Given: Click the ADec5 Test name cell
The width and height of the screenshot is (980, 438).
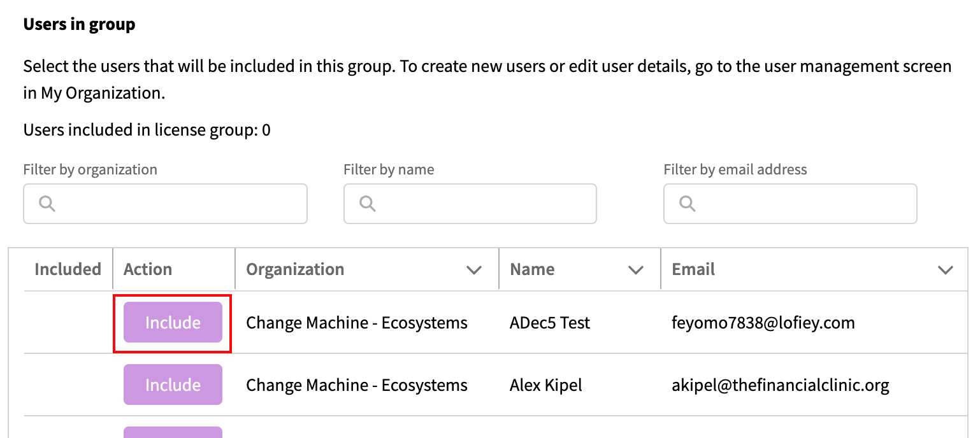Looking at the screenshot, I should (550, 323).
